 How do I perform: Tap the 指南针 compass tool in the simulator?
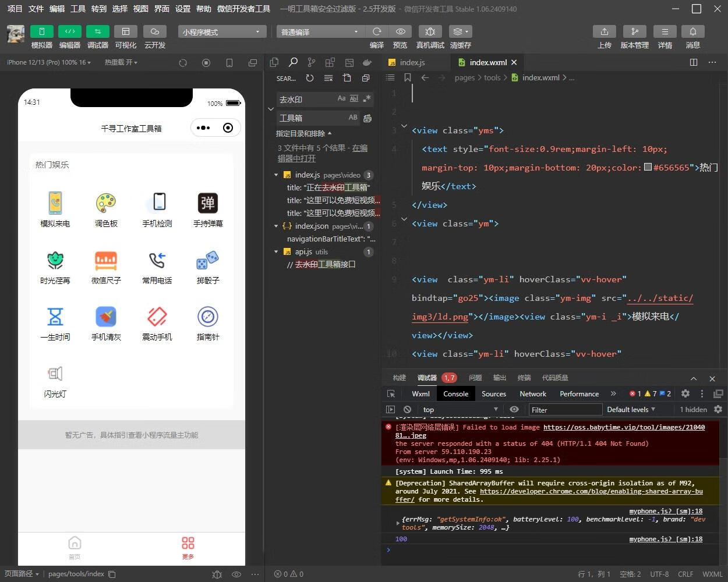[x=208, y=324]
